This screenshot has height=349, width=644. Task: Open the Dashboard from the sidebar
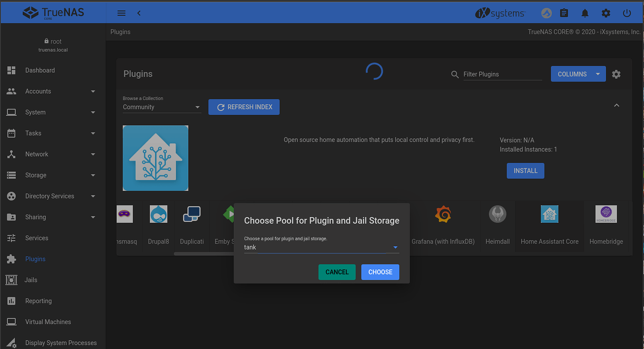[x=40, y=70]
